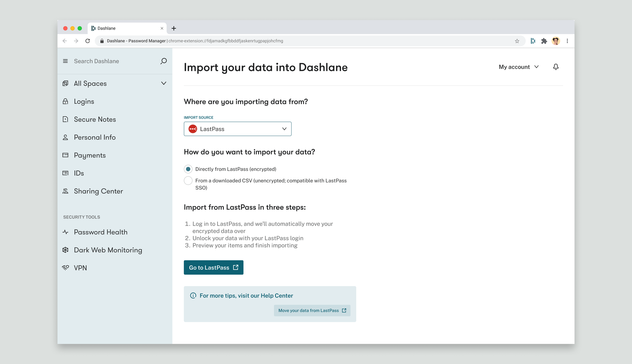Click into the Search Dashlane field
The image size is (632, 364).
click(114, 61)
